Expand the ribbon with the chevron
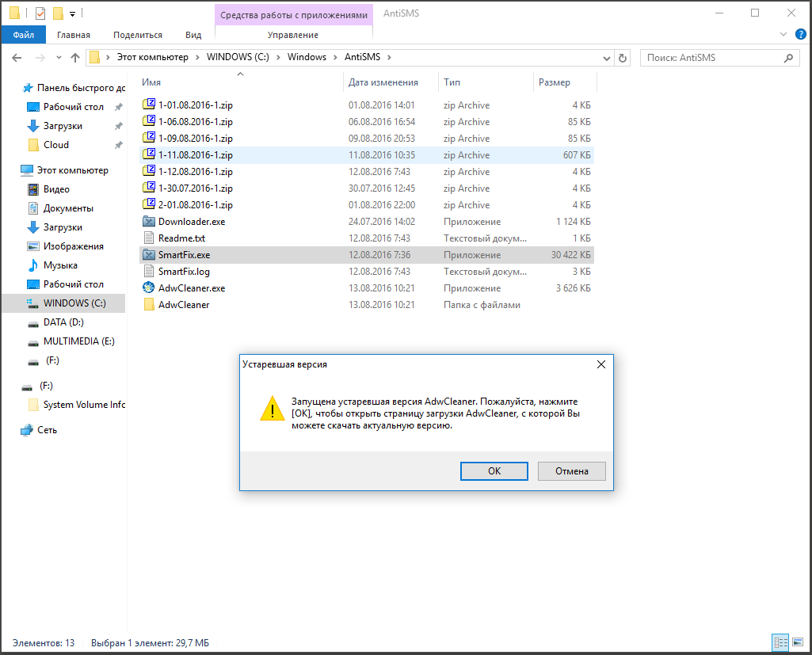The image size is (812, 655). 783,35
